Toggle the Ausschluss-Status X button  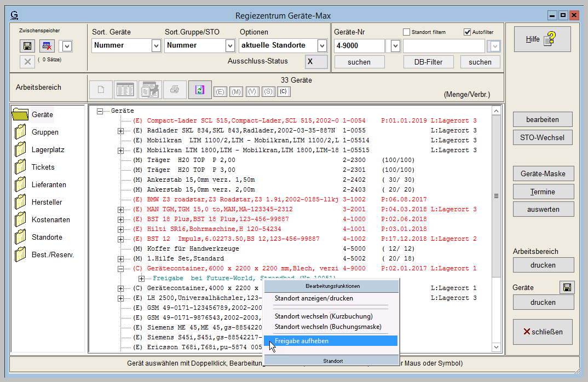click(316, 61)
